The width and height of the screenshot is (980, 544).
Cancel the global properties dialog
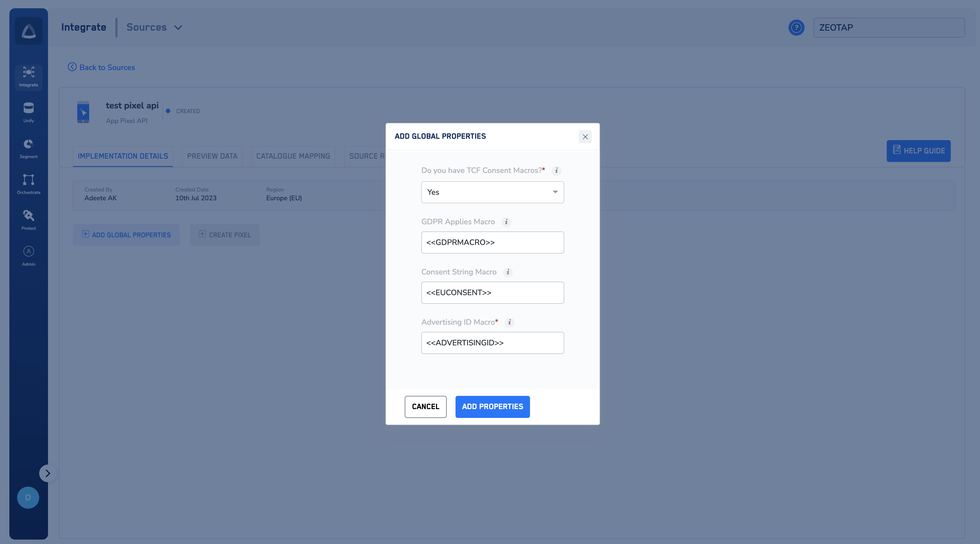pos(425,407)
